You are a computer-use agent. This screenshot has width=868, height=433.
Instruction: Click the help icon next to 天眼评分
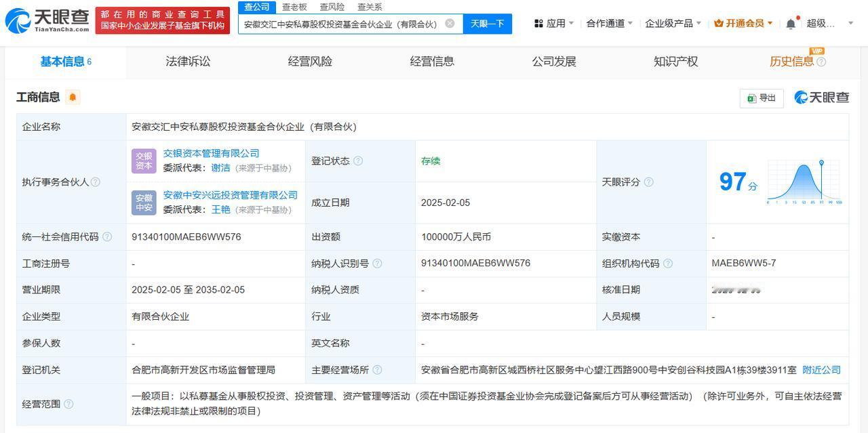coord(648,182)
